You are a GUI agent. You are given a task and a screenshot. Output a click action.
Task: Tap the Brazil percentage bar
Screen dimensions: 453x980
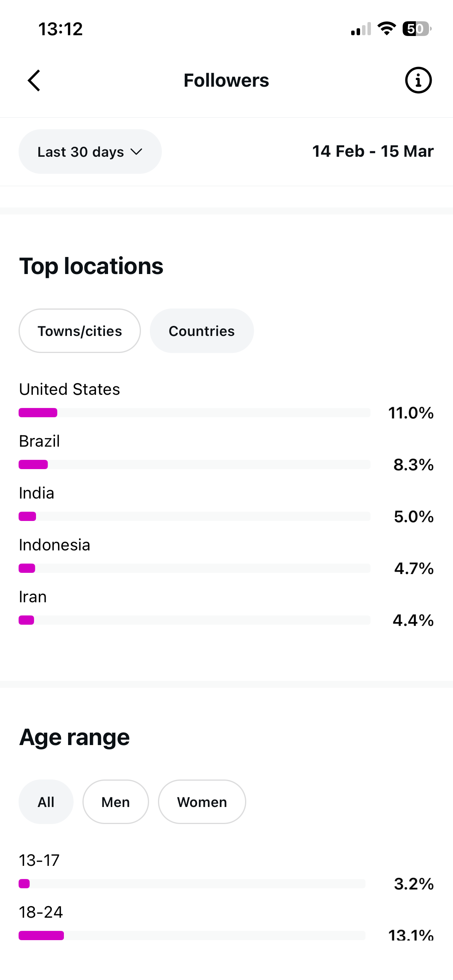click(194, 464)
